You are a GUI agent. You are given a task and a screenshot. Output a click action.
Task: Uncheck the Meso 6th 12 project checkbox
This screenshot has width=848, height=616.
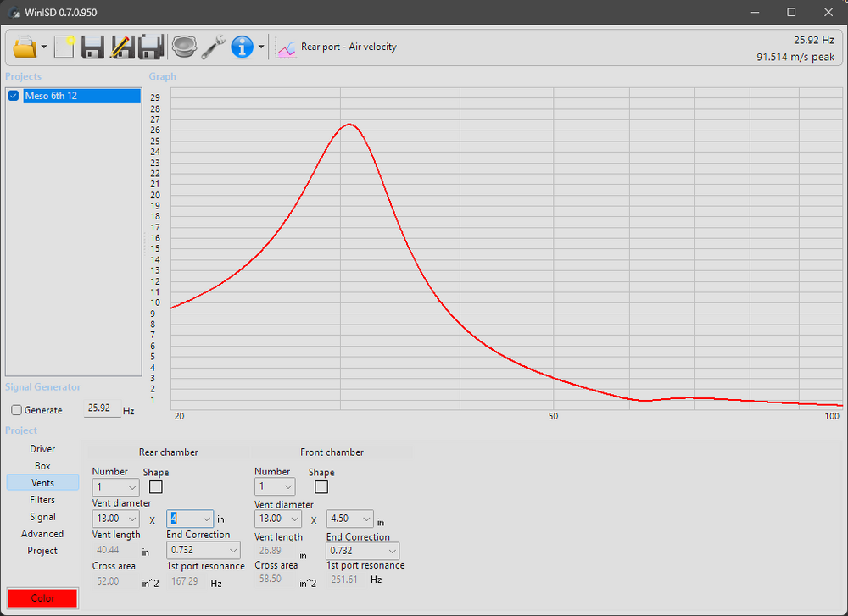pyautogui.click(x=14, y=96)
